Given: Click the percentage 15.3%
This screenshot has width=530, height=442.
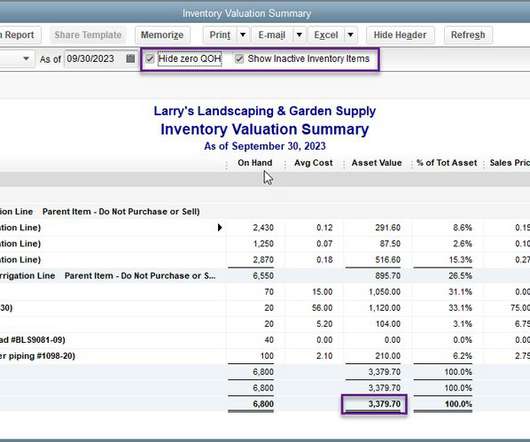Looking at the screenshot, I should click(x=460, y=260).
